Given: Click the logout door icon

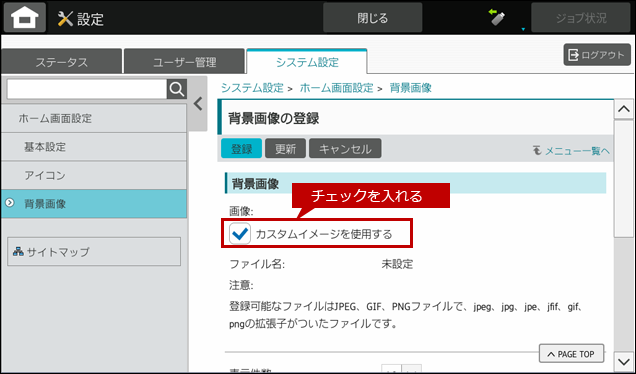Looking at the screenshot, I should click(x=573, y=55).
